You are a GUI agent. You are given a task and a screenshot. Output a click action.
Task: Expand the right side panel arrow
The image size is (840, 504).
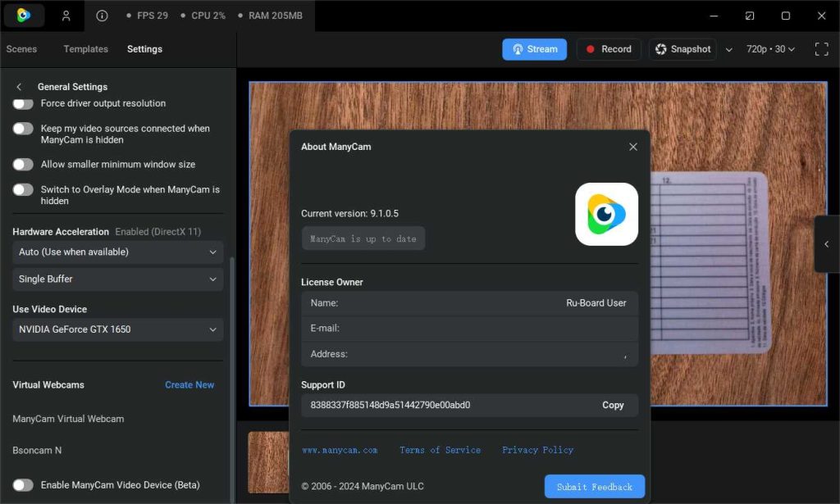pyautogui.click(x=827, y=244)
